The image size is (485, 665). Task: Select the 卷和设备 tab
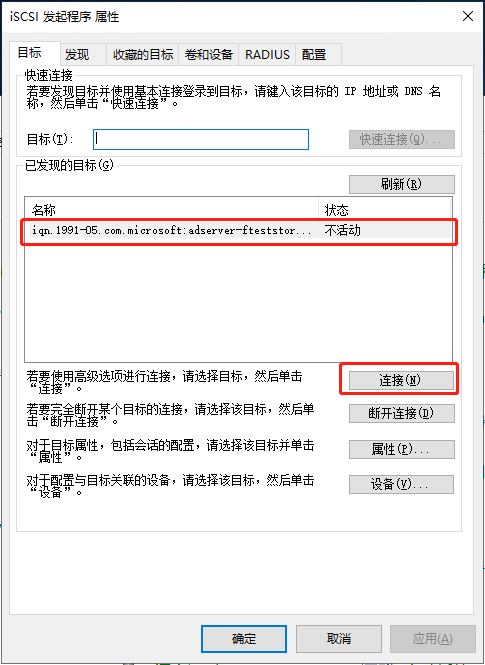tap(209, 54)
